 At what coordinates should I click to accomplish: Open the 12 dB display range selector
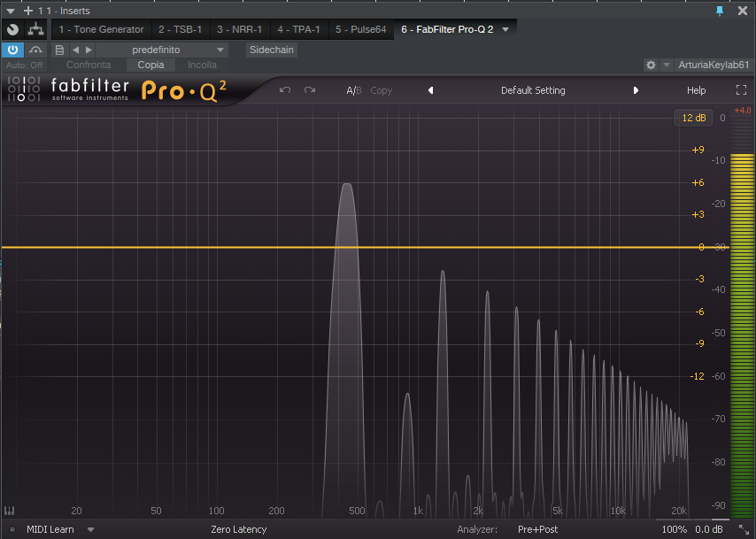click(x=694, y=118)
